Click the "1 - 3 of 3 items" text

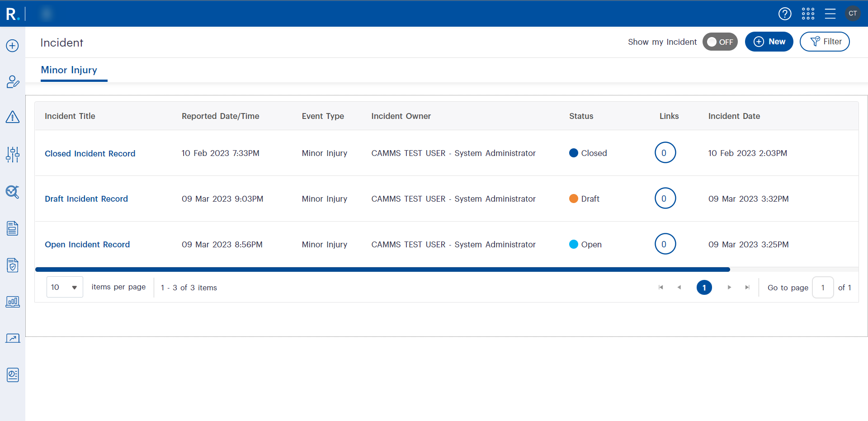point(189,288)
